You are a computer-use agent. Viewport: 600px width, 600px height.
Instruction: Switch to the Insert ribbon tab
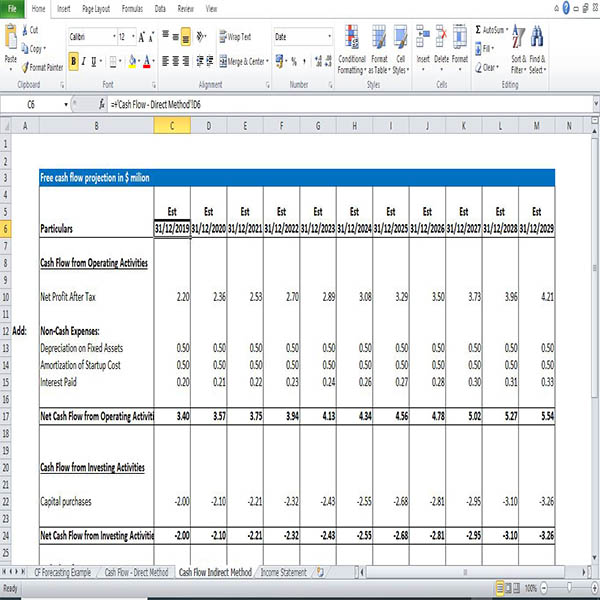point(64,8)
